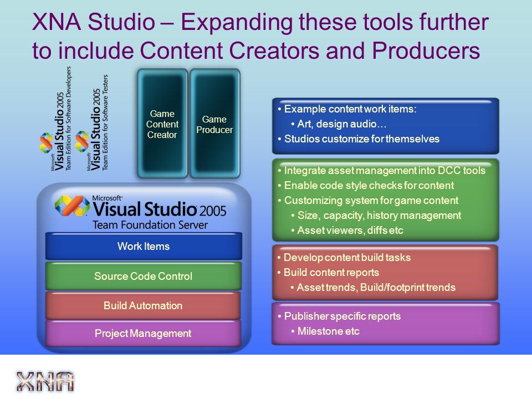Click 'Asset viewers, diffs etc' sub-bullet
Viewport: 532px width, 399px height.
pyautogui.click(x=350, y=231)
